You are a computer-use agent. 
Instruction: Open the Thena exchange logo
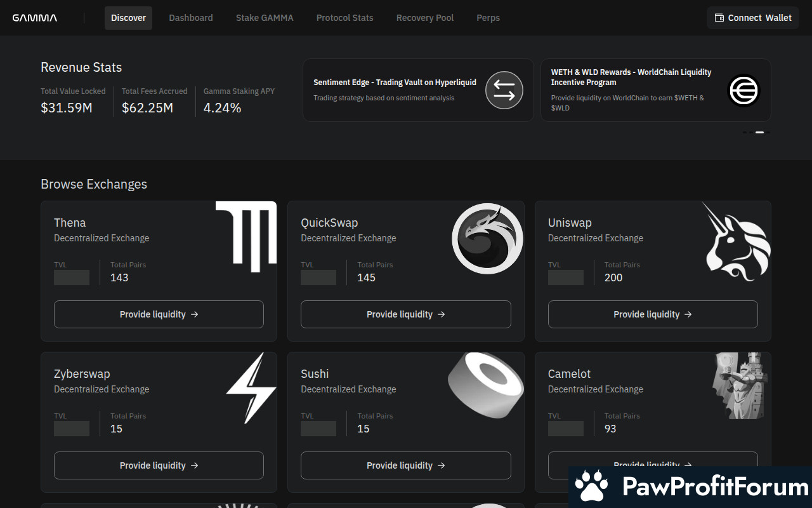tap(246, 236)
